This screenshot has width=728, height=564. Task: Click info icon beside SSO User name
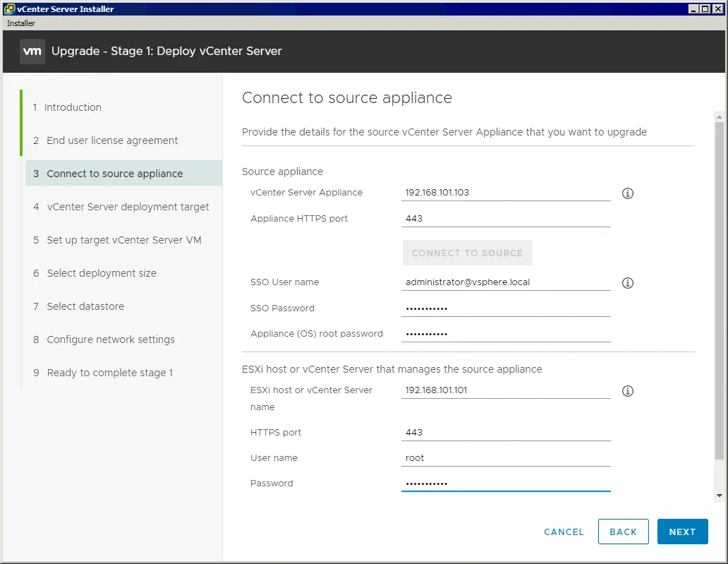pyautogui.click(x=628, y=282)
